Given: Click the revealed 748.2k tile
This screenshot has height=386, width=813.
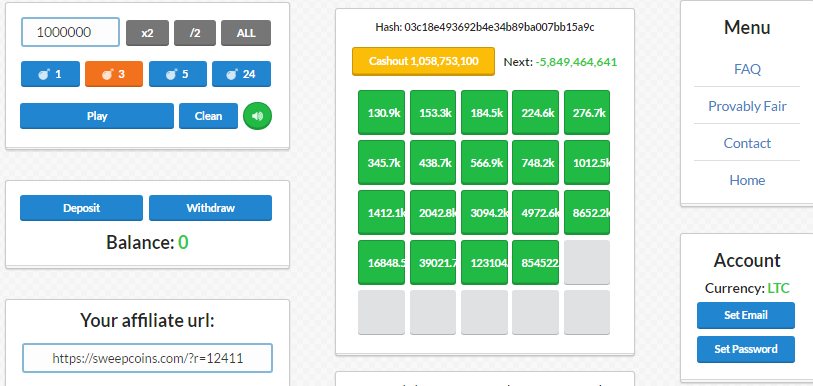Looking at the screenshot, I should 536,162.
